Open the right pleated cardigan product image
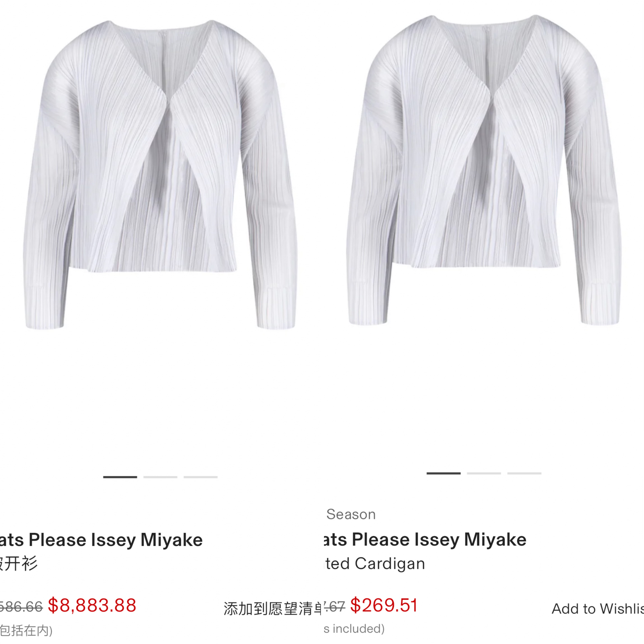The height and width of the screenshot is (644, 644). [484, 170]
